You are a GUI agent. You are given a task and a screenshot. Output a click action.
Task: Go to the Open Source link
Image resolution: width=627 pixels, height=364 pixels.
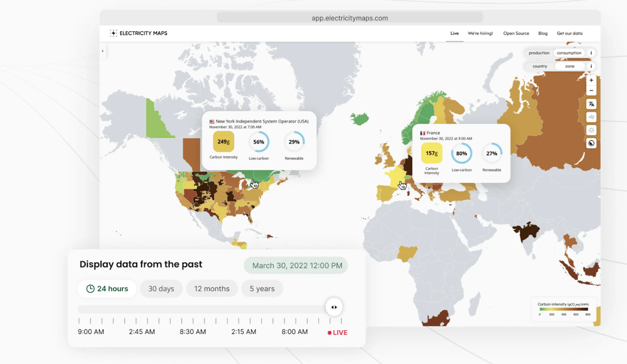pos(516,34)
